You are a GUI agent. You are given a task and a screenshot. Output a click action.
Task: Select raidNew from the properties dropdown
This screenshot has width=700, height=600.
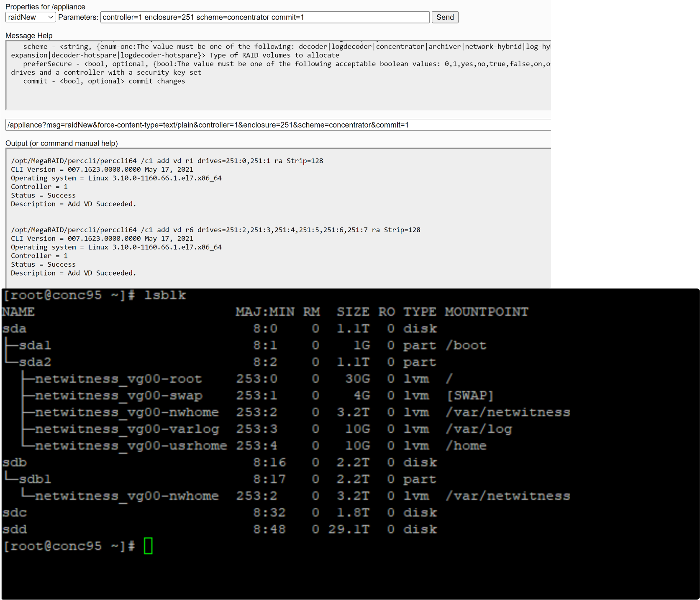click(x=25, y=17)
